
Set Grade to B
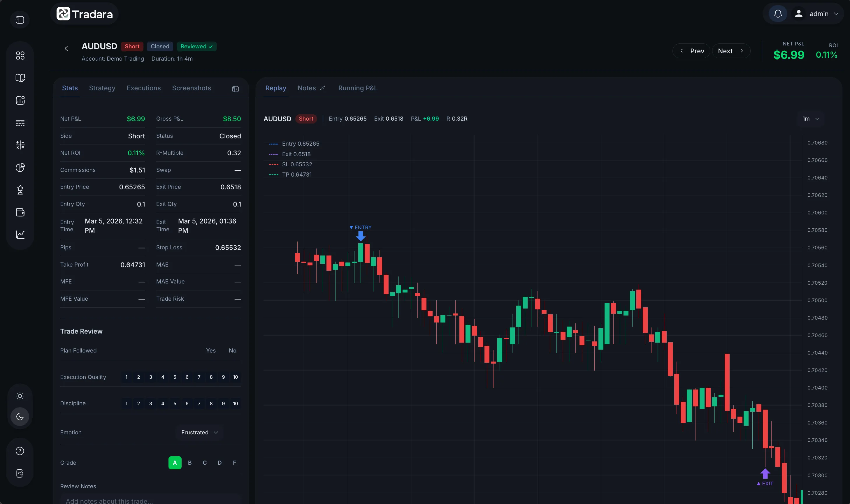pyautogui.click(x=189, y=463)
